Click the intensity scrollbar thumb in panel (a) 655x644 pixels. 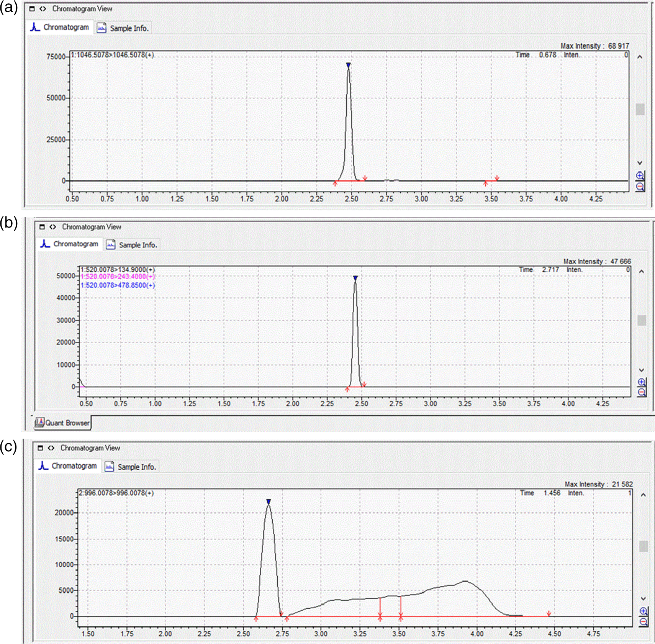640,110
